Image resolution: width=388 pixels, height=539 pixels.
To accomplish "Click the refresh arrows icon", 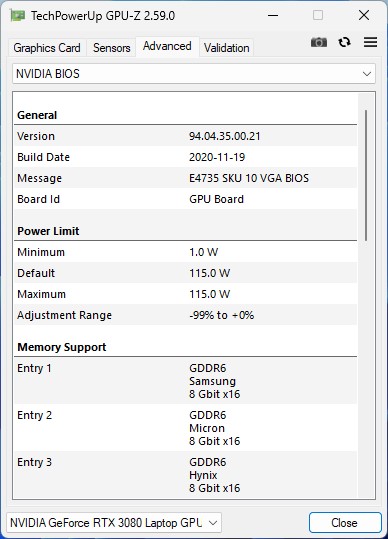I will 344,42.
